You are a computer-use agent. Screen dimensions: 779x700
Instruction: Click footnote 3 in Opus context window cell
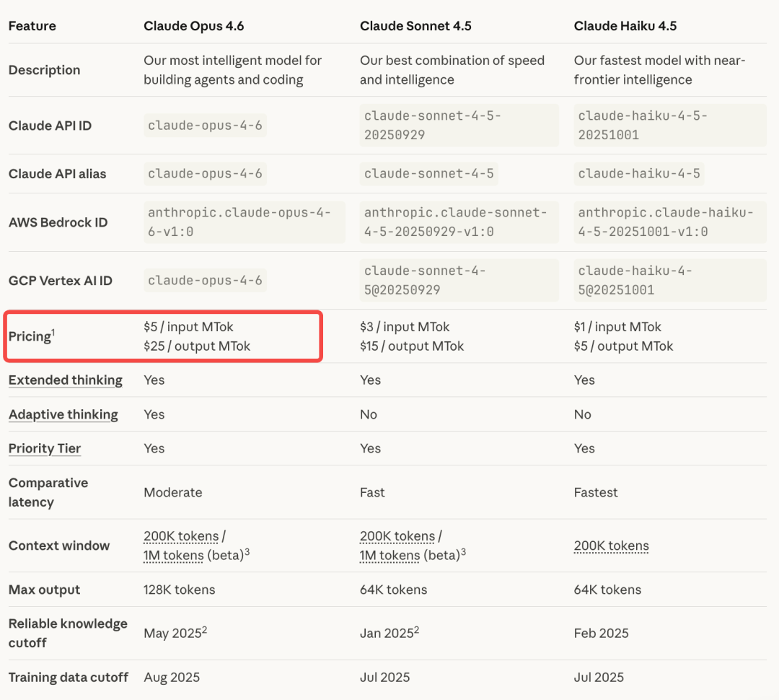247,551
